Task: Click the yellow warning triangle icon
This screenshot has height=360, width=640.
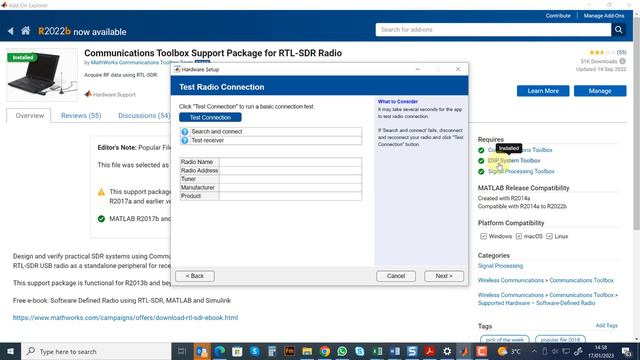Action: pyautogui.click(x=101, y=192)
